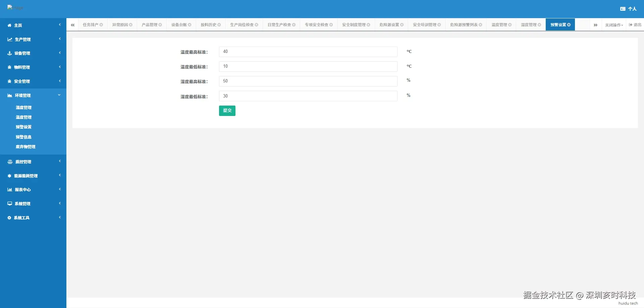The width and height of the screenshot is (644, 308).
Task: Close the 投料历史 tab
Action: point(219,25)
